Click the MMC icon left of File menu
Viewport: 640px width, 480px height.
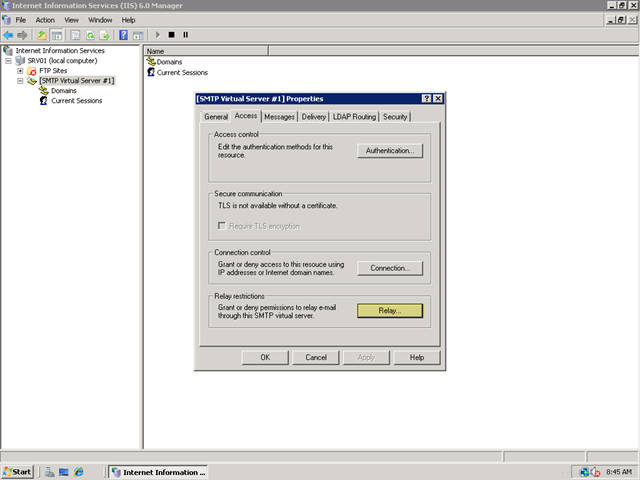pyautogui.click(x=6, y=20)
